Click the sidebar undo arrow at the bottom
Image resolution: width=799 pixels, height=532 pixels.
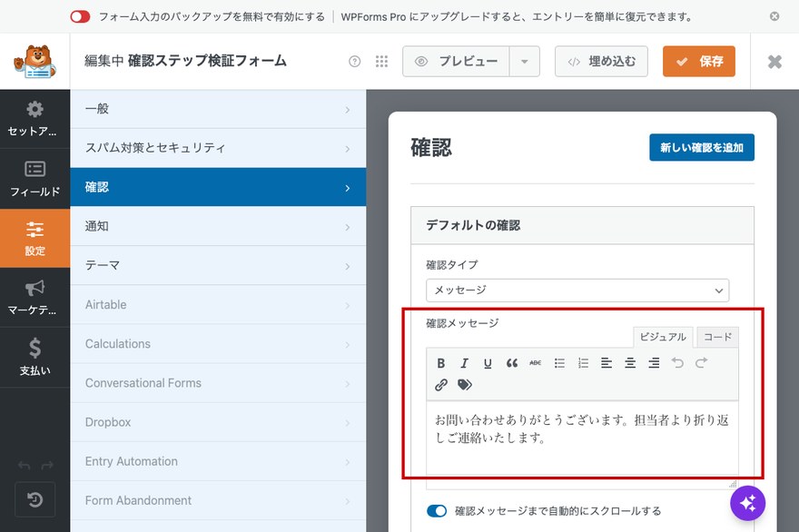coord(24,465)
